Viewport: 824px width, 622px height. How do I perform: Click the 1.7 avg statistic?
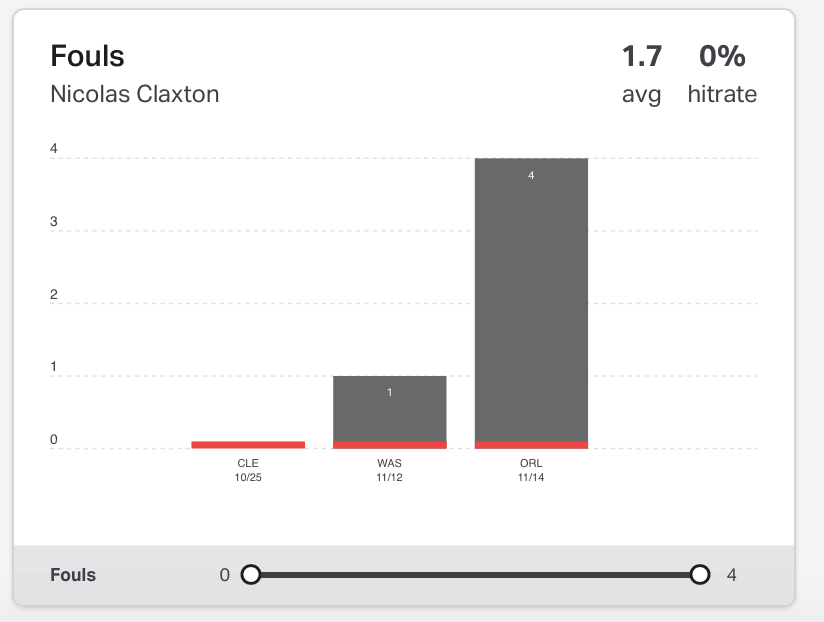(x=642, y=74)
